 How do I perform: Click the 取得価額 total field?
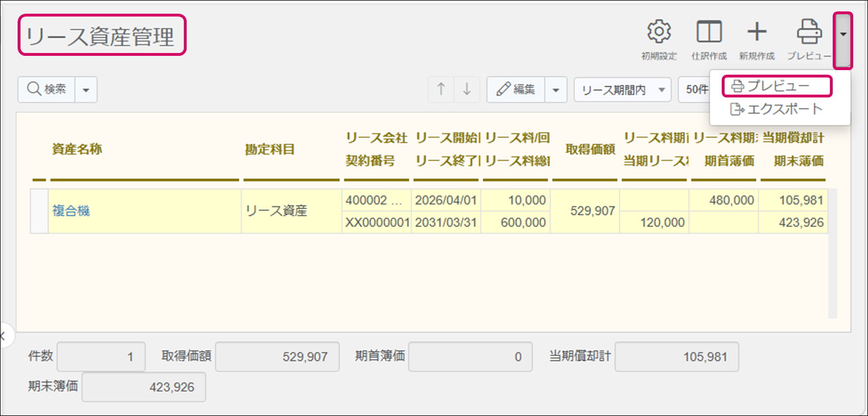[x=277, y=357]
